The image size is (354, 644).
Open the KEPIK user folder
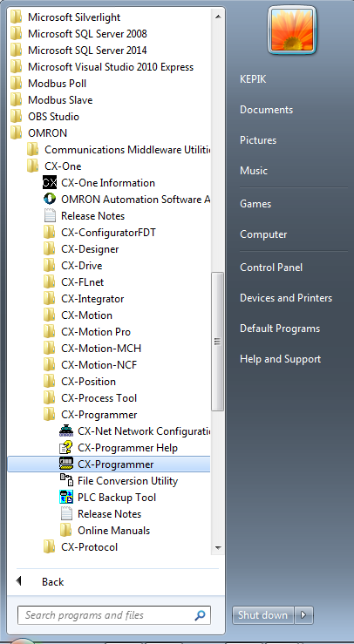pyautogui.click(x=253, y=78)
